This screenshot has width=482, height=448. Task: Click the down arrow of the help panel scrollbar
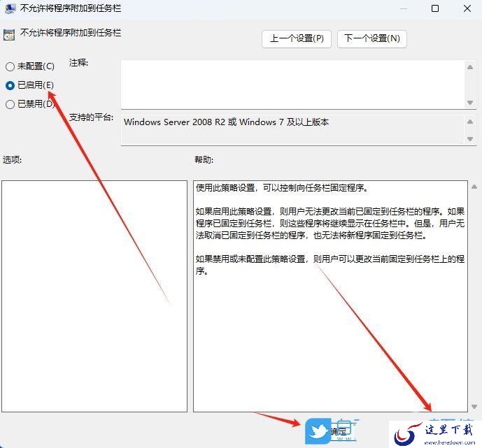point(474,407)
